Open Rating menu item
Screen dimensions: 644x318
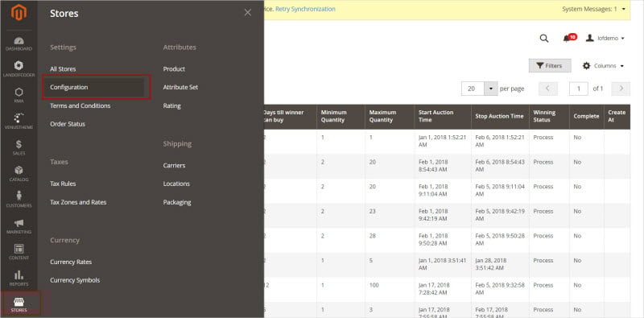(x=171, y=105)
